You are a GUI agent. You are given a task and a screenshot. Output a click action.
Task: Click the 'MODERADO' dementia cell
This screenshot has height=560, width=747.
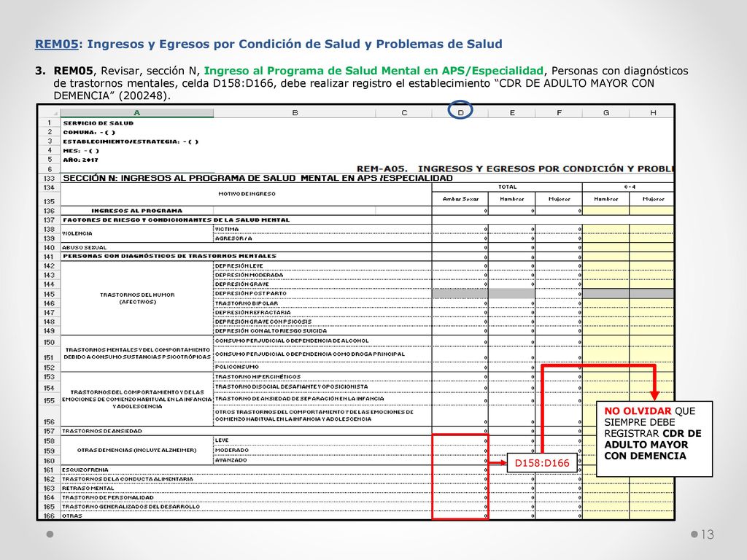pyautogui.click(x=322, y=450)
